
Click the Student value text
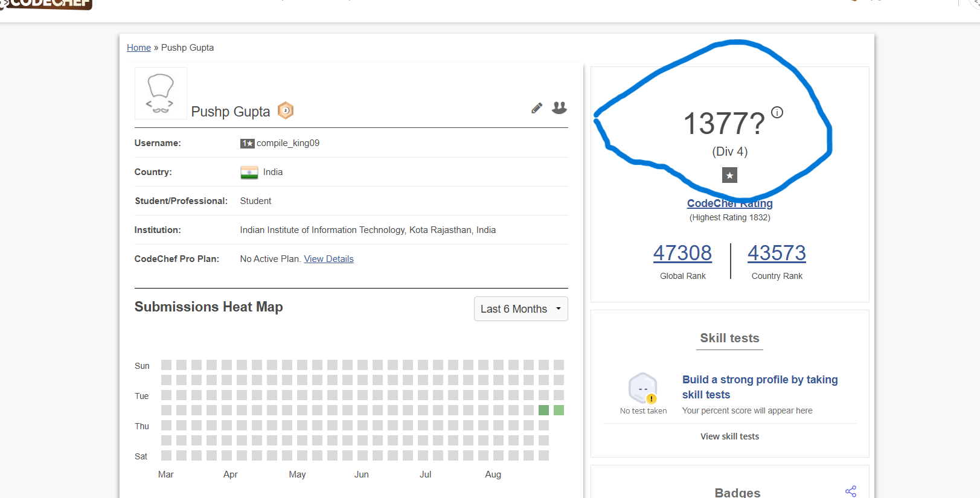pyautogui.click(x=255, y=201)
